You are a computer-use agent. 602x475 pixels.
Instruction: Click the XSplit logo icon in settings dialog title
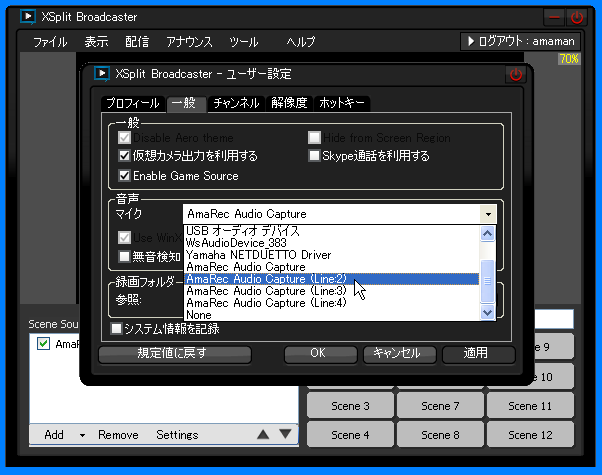[x=102, y=73]
